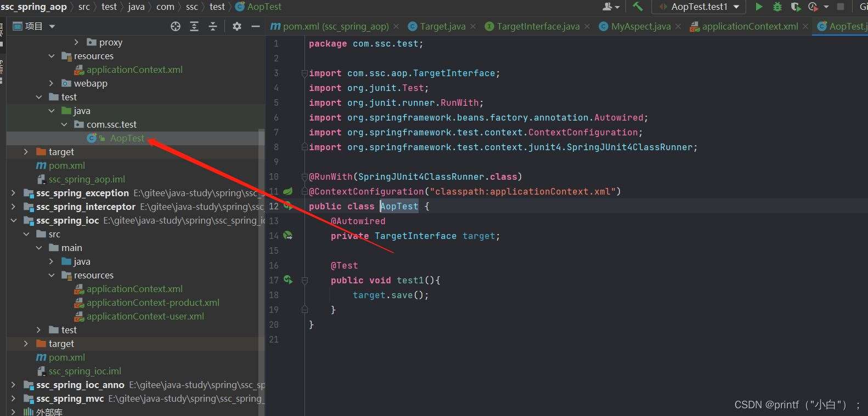
Task: Build project with the hammer icon
Action: (x=638, y=7)
